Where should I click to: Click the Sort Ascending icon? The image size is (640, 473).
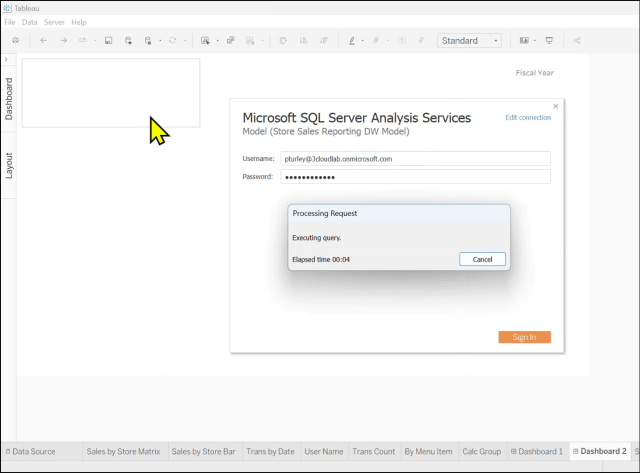pyautogui.click(x=304, y=40)
